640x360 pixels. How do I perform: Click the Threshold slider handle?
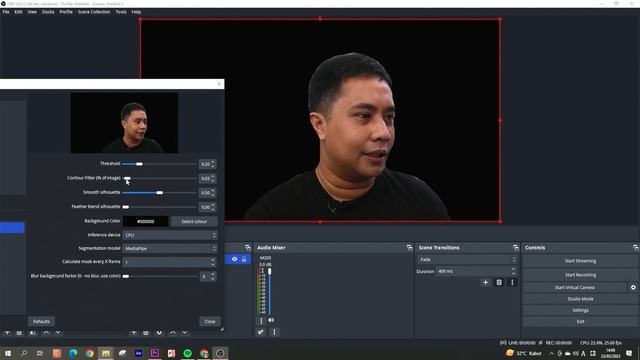pos(139,164)
